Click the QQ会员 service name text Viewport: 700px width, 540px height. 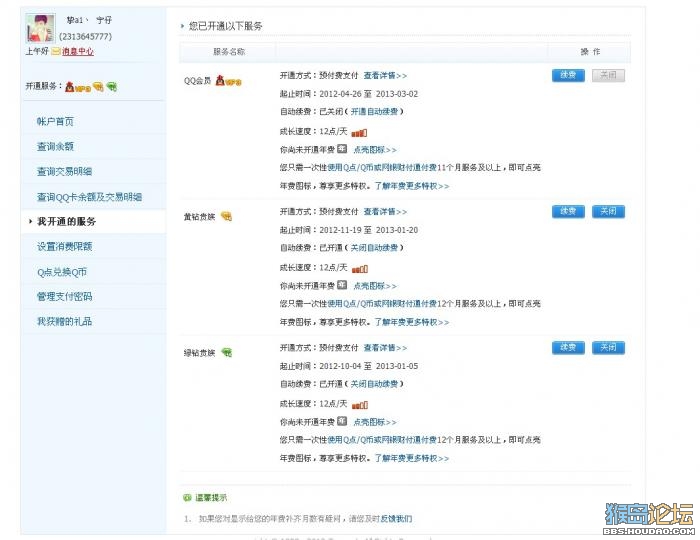click(x=197, y=81)
